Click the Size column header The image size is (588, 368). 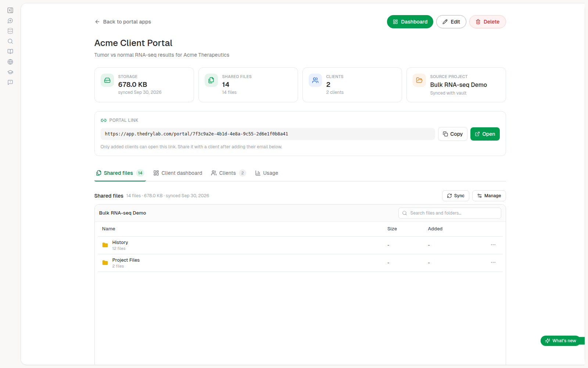[x=392, y=229]
